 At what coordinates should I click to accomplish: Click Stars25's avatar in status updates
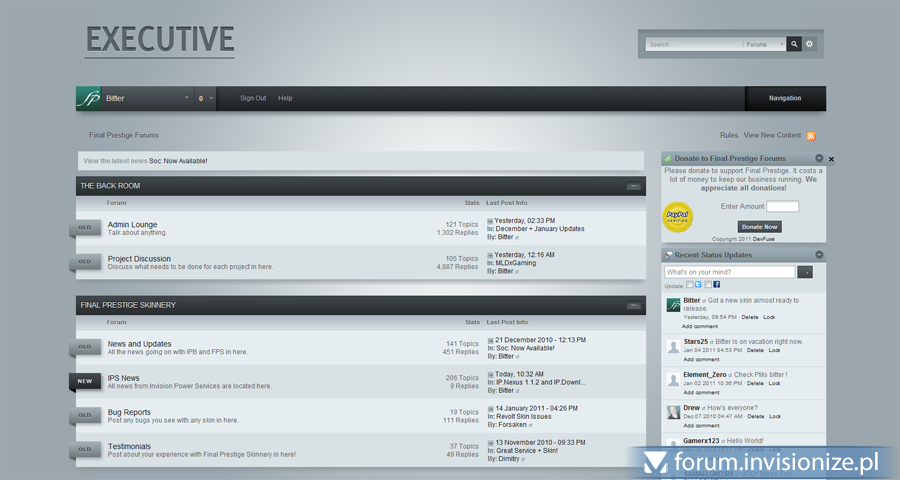pyautogui.click(x=674, y=346)
